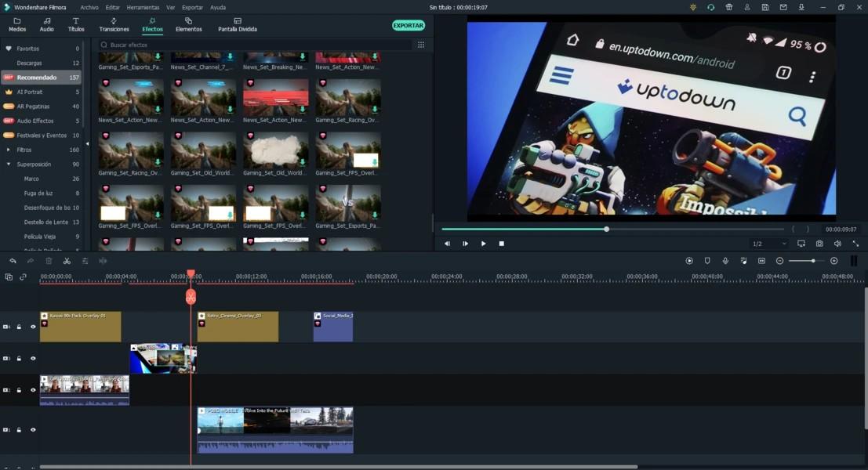This screenshot has height=470, width=868.
Task: Click the marker shield icon in timeline toolbar
Action: [x=707, y=261]
